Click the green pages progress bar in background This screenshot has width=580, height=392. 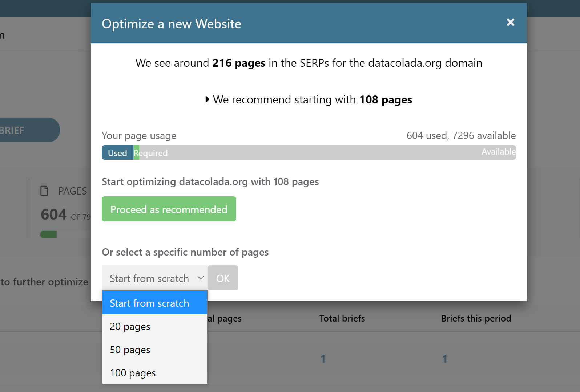[48, 234]
